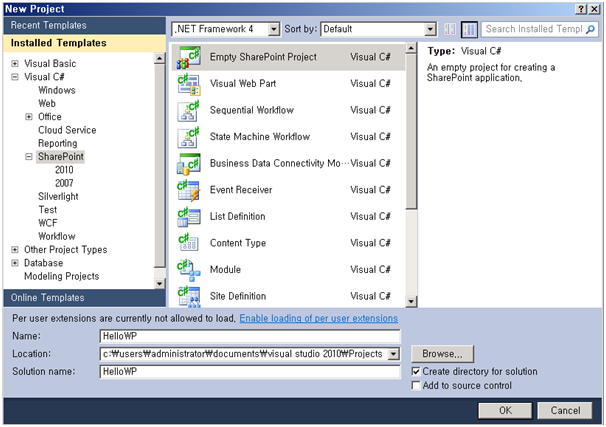The image size is (606, 427).
Task: Click the search magnifier icon
Action: 591,29
